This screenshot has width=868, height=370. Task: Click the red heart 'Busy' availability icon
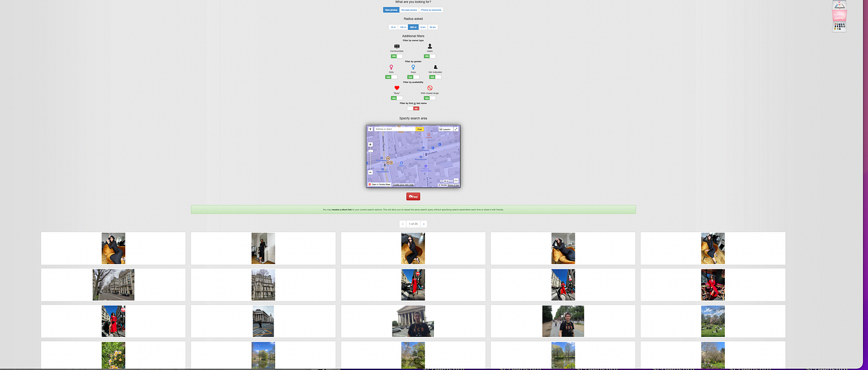click(x=396, y=88)
